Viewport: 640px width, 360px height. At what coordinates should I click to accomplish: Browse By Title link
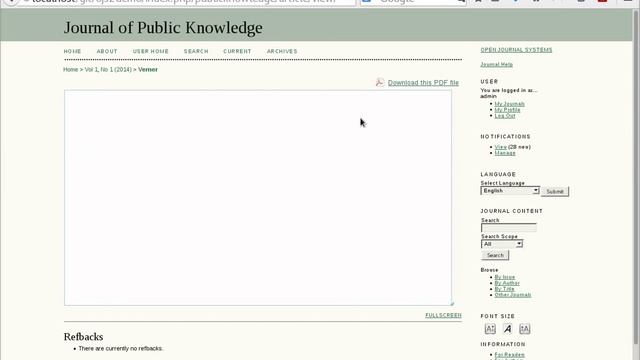[x=504, y=289]
